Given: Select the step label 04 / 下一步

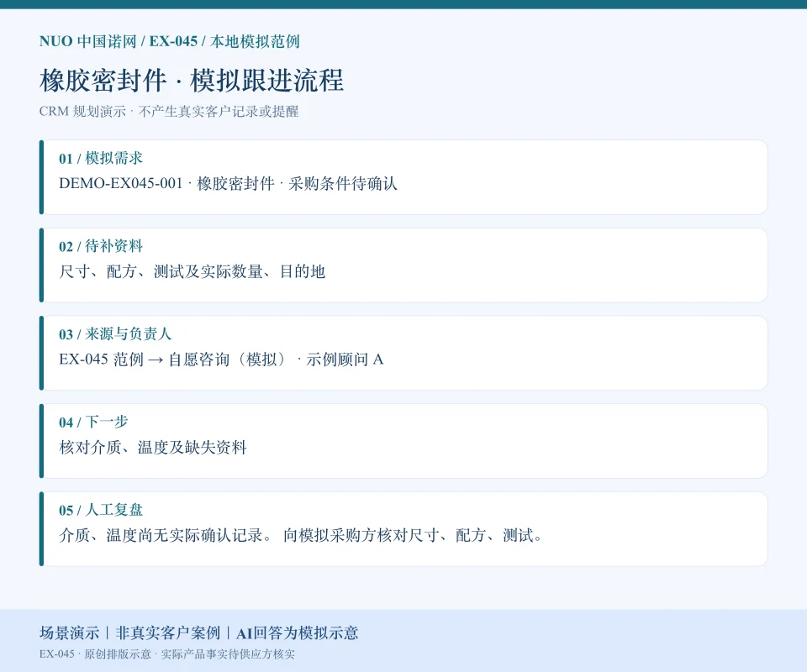Looking at the screenshot, I should click(93, 422).
